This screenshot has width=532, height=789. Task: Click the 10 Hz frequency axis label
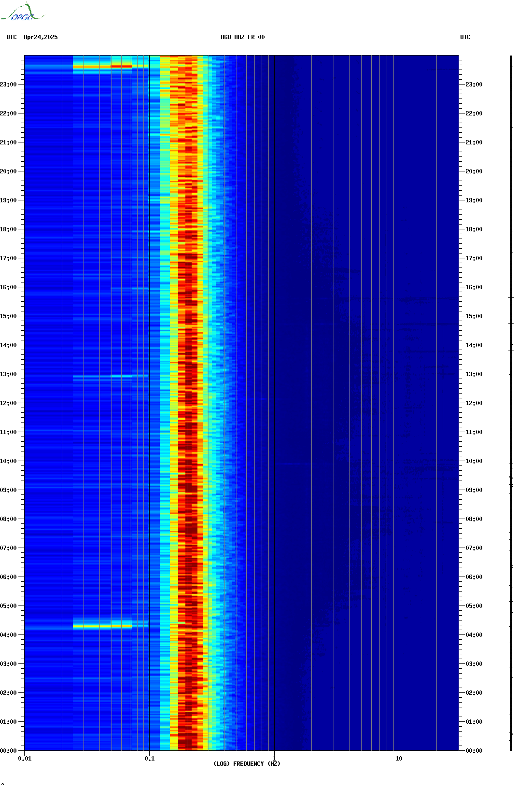pos(399,759)
